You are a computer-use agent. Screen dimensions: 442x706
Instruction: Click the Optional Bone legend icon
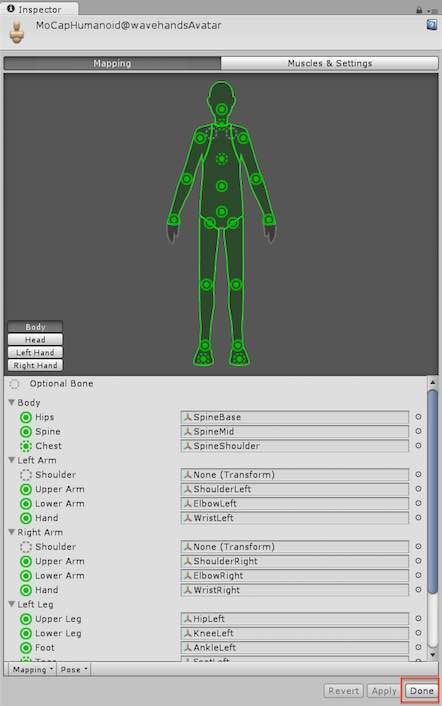[14, 384]
